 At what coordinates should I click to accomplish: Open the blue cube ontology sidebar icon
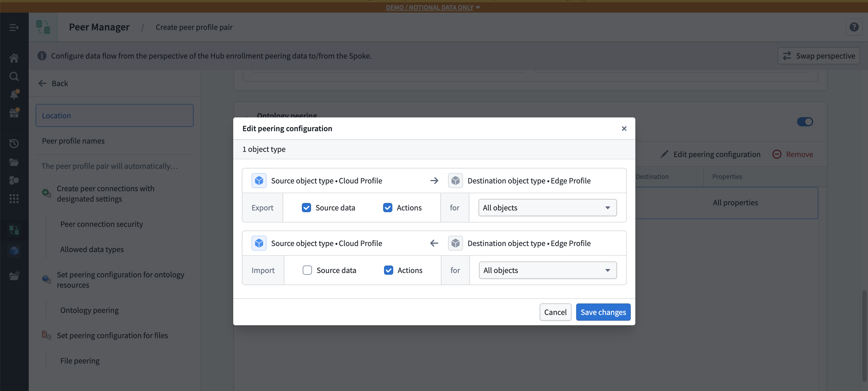click(x=14, y=251)
